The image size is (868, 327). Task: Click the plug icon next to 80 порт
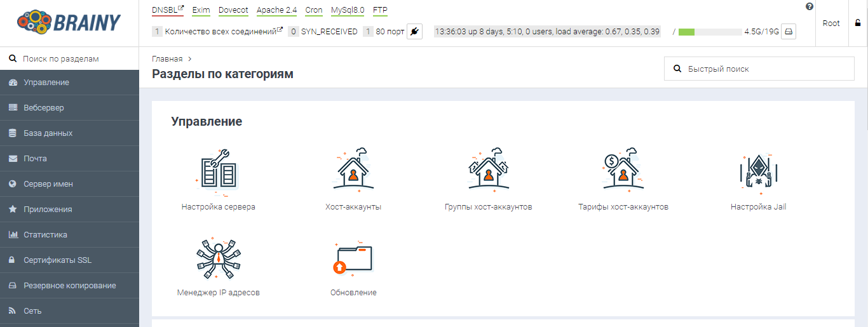click(x=414, y=31)
